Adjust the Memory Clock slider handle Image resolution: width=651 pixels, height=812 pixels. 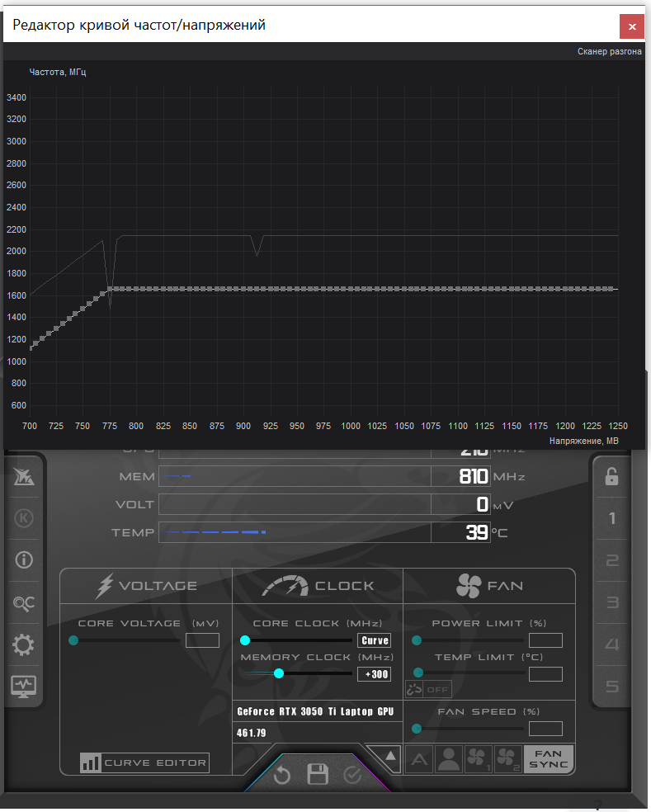(x=279, y=673)
